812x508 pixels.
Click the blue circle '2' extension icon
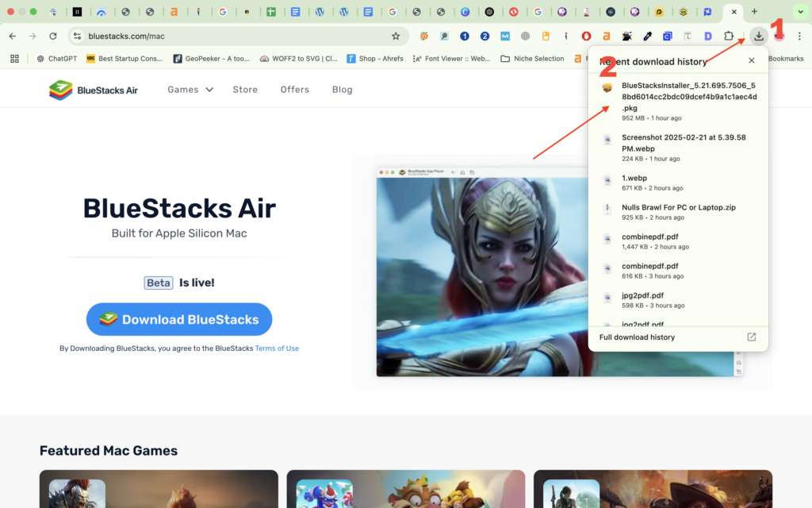pos(485,36)
